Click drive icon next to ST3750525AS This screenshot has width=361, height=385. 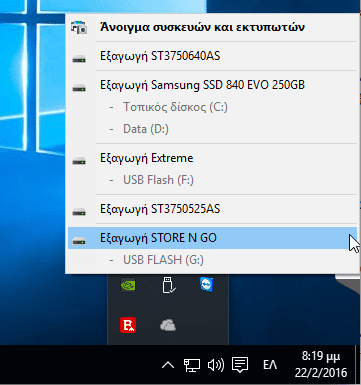(x=79, y=212)
